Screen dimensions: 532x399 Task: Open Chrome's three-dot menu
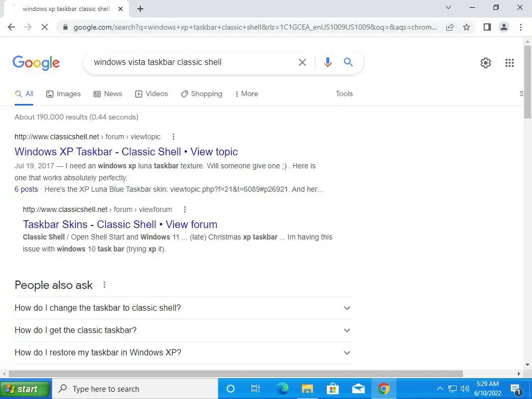[x=521, y=27]
